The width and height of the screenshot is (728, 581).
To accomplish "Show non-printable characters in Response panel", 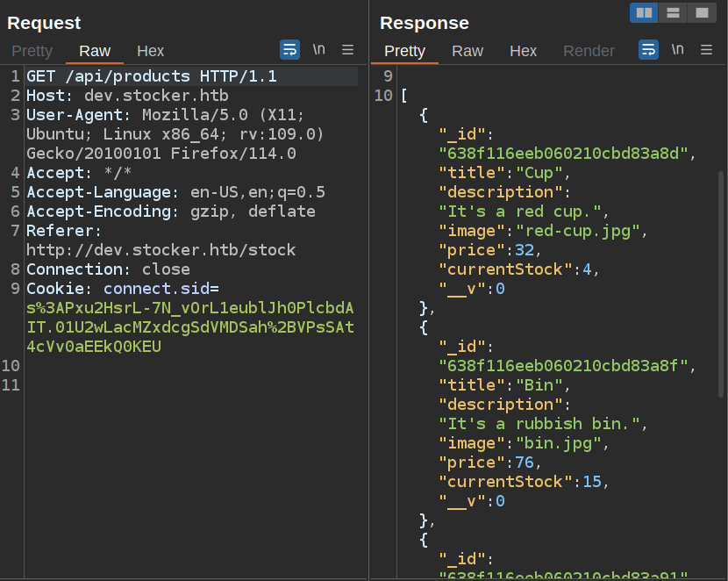I will click(677, 50).
